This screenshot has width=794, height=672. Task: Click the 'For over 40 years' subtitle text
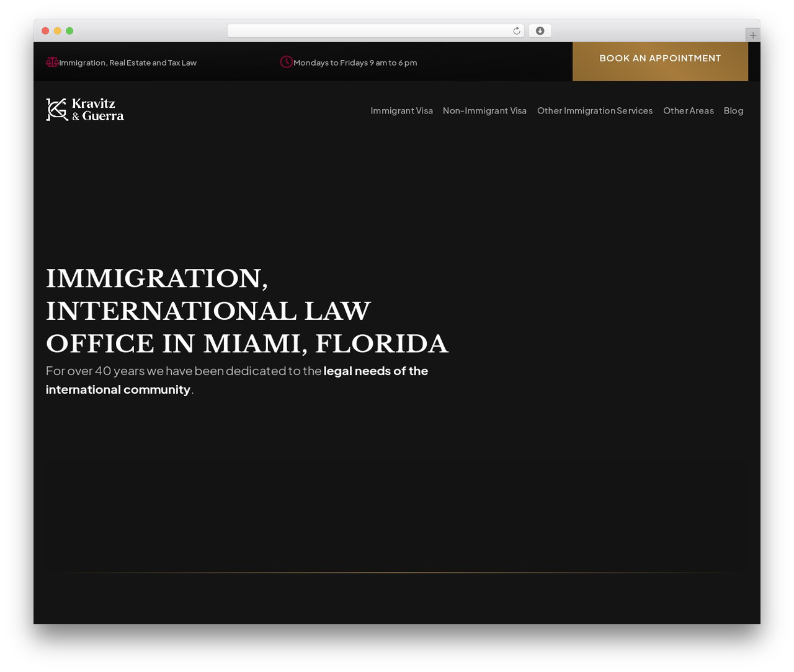(237, 380)
